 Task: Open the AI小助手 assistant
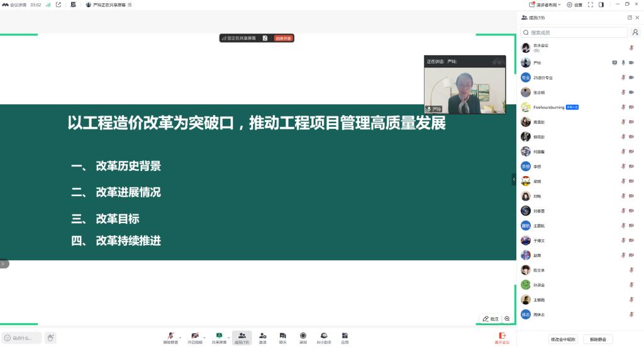[323, 337]
